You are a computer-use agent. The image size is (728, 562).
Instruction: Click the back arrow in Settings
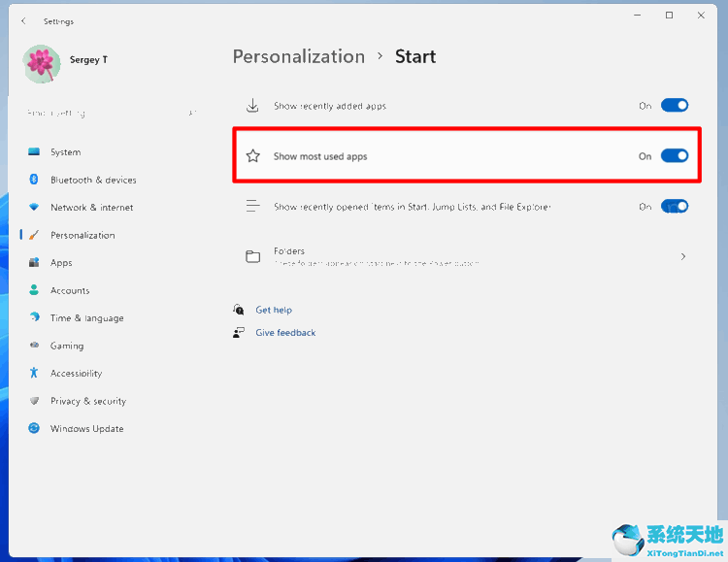point(23,21)
